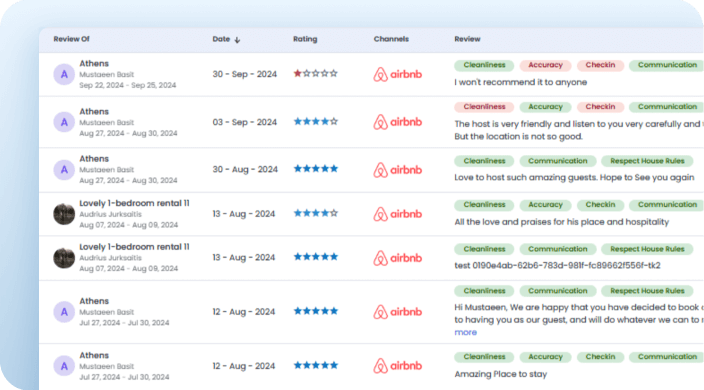Click the four-star rating in the 03 - Sep row
The image size is (704, 390).
[315, 121]
